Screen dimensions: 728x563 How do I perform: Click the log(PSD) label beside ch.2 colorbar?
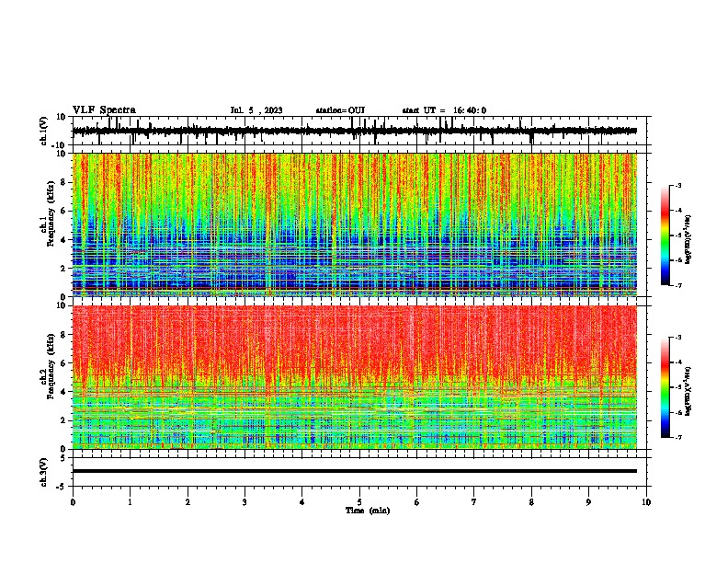click(x=688, y=392)
